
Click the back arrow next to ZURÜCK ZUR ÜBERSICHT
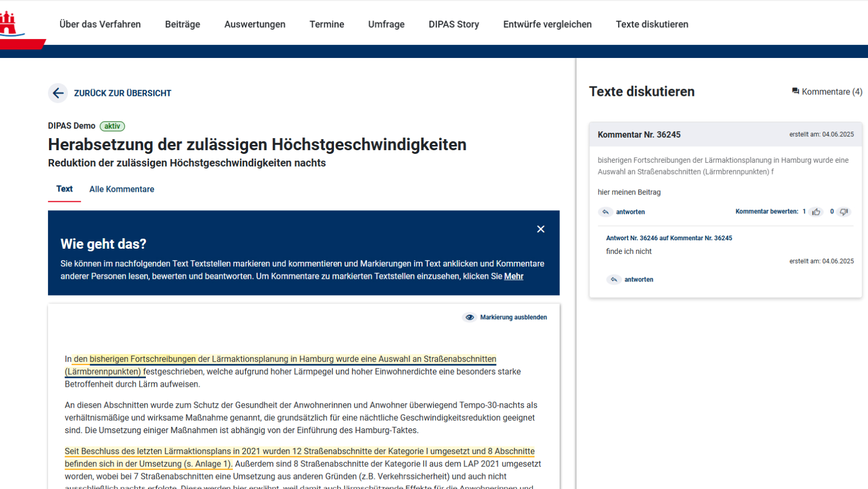click(x=57, y=93)
